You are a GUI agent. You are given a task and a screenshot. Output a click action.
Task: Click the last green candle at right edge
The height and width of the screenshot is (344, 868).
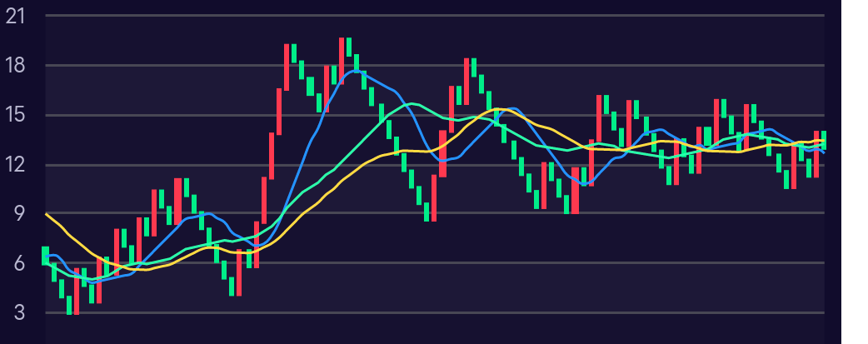pyautogui.click(x=824, y=140)
